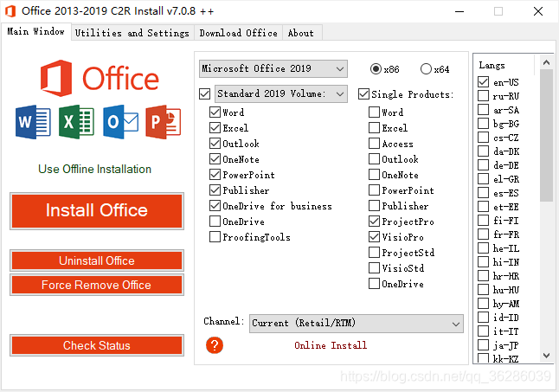Check the ru-RU language
The height and width of the screenshot is (392, 559).
pyautogui.click(x=483, y=96)
